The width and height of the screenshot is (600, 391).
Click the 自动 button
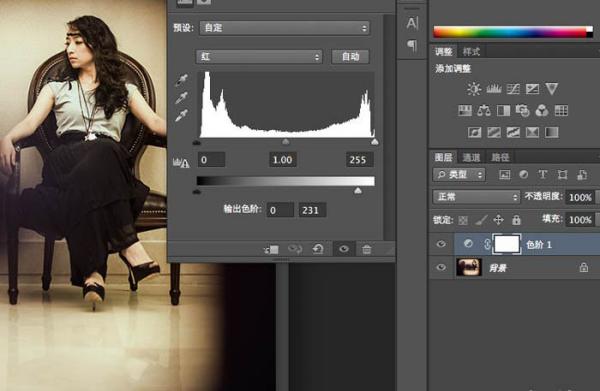351,57
